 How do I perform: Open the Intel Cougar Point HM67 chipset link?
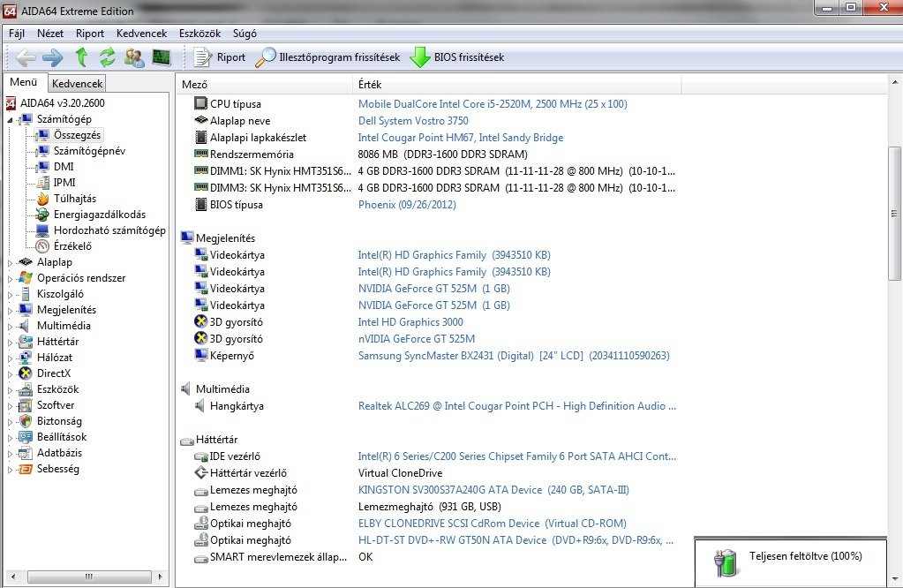point(460,138)
